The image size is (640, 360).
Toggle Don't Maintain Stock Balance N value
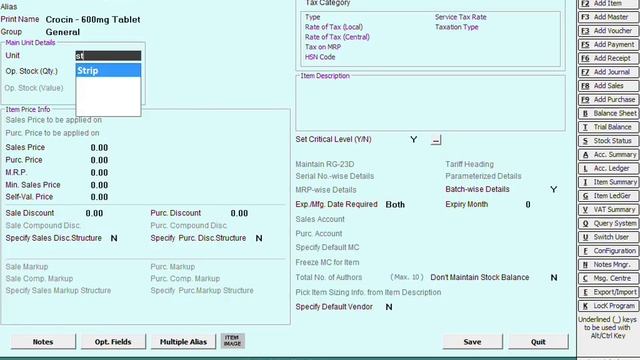coord(554,278)
